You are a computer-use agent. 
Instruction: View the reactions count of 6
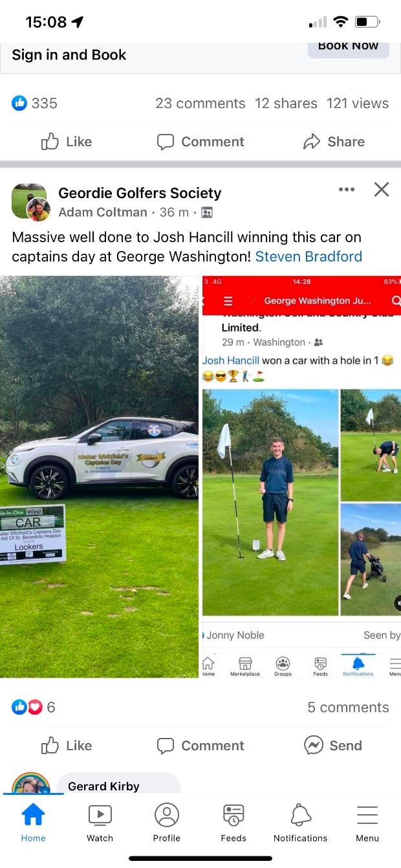[x=34, y=707]
